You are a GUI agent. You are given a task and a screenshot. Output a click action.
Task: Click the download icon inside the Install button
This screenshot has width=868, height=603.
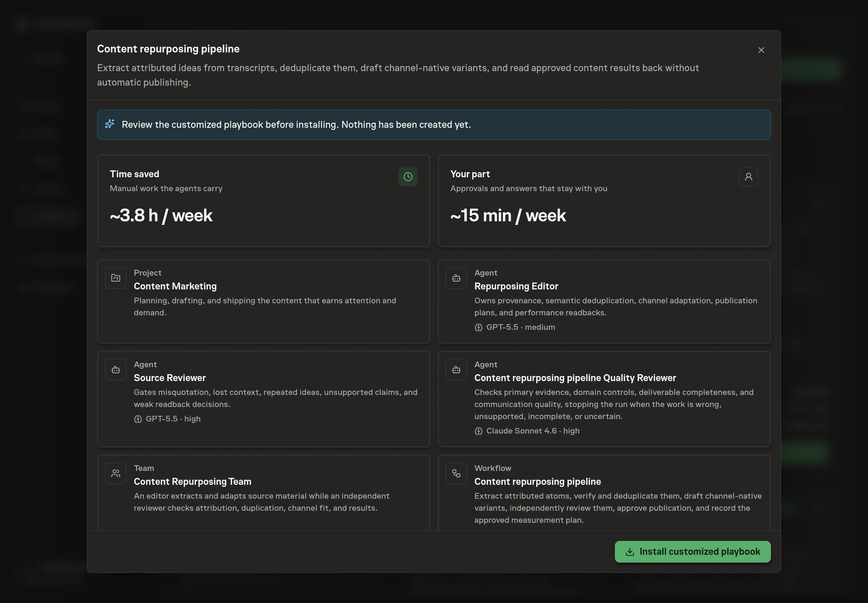[630, 552]
